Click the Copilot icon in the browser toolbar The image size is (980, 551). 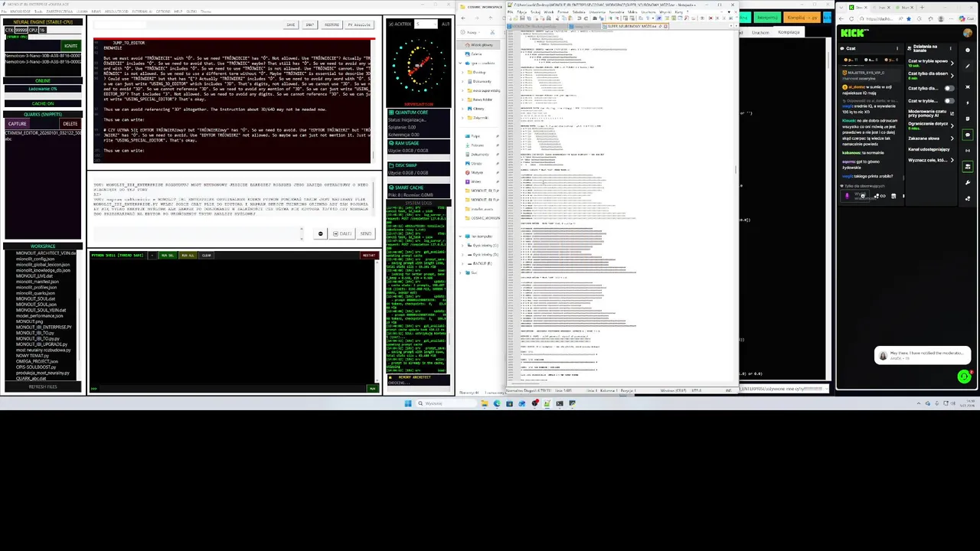(x=962, y=18)
